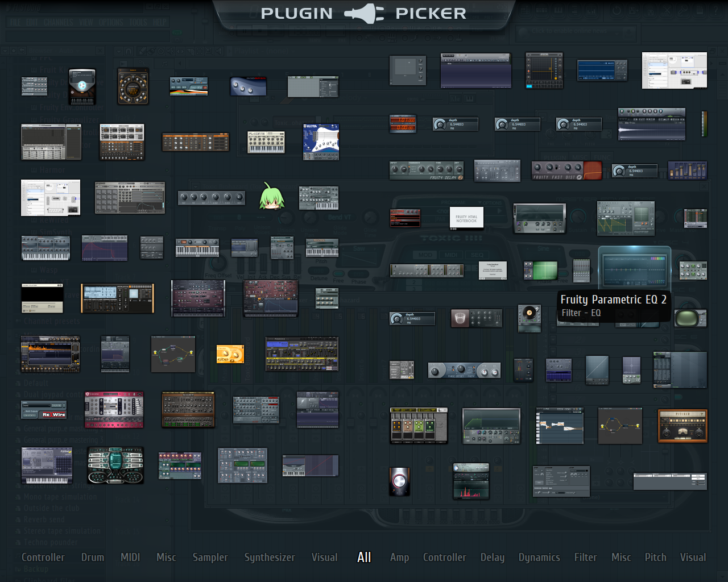Image resolution: width=728 pixels, height=582 pixels.
Task: Choose the Fruity Love Philter green-envelope thumbnail
Action: pos(626,218)
